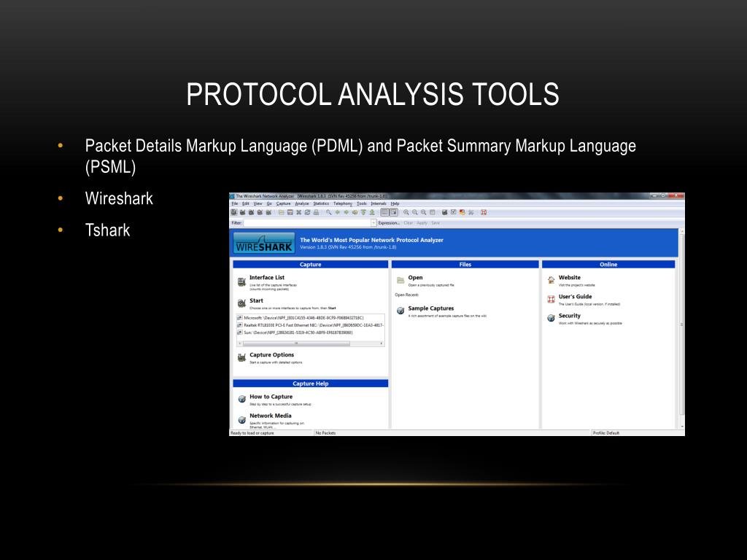
Task: Click the save capture file toolbar icon
Action: pyautogui.click(x=290, y=212)
